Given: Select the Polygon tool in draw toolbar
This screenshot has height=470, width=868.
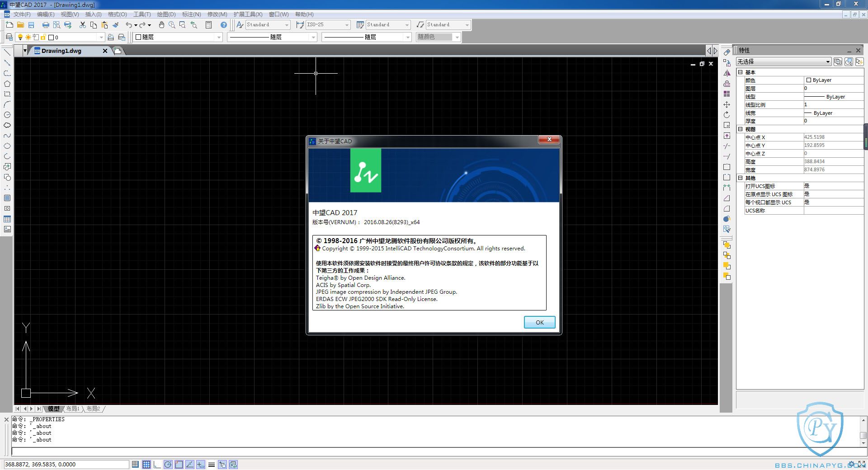Looking at the screenshot, I should click(7, 84).
